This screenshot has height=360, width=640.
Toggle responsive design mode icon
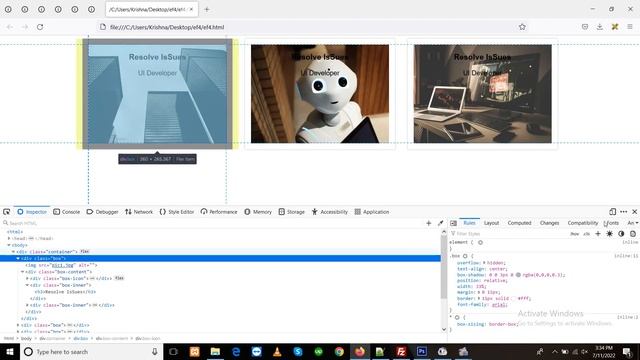pos(612,211)
